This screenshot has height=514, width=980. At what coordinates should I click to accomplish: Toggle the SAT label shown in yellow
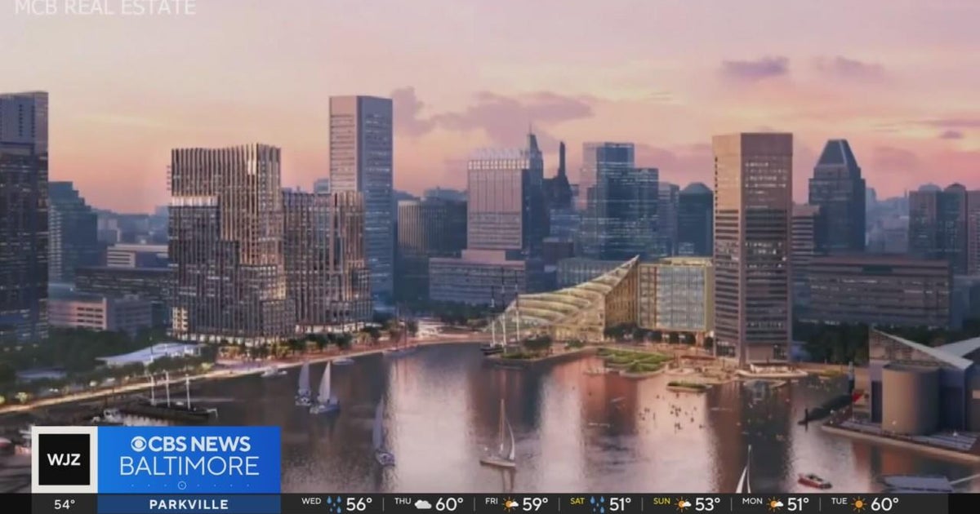pos(577,503)
